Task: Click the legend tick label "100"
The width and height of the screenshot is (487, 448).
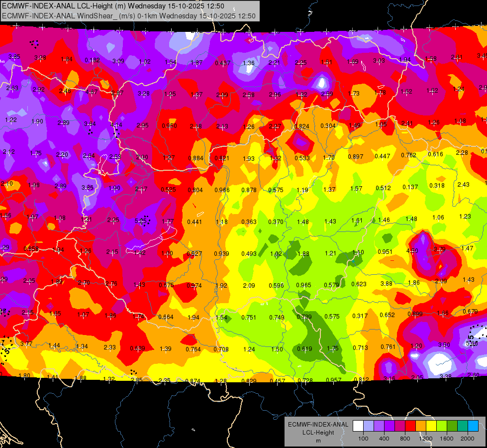Action: [363, 439]
